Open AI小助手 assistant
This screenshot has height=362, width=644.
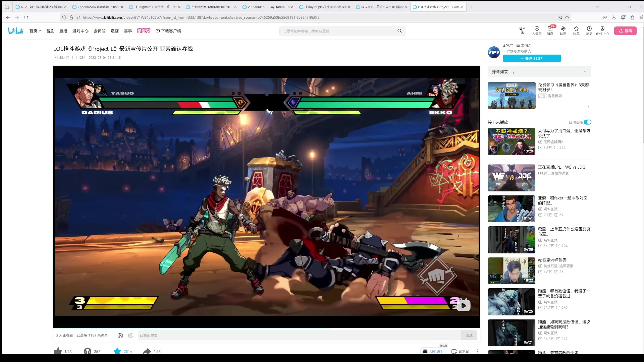[433, 351]
